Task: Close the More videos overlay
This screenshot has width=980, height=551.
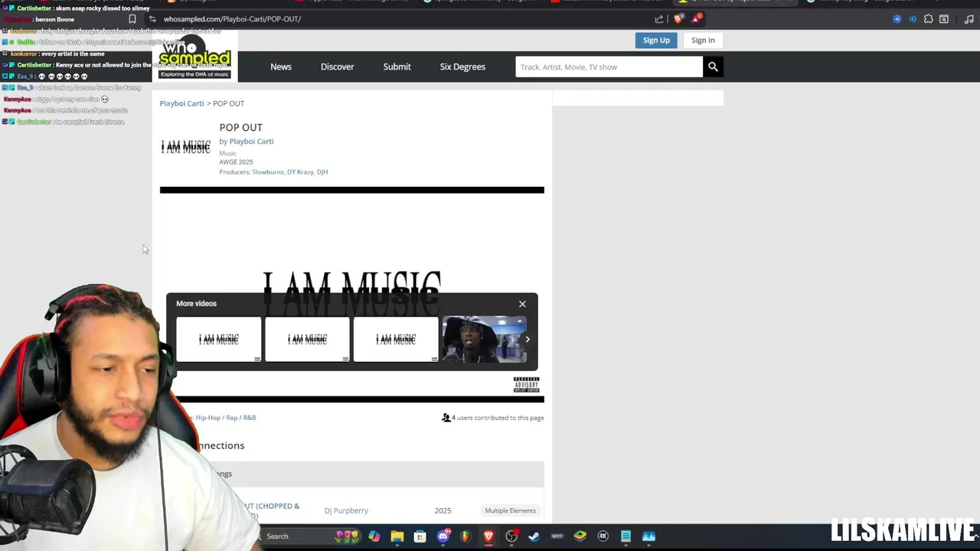Action: [x=522, y=304]
